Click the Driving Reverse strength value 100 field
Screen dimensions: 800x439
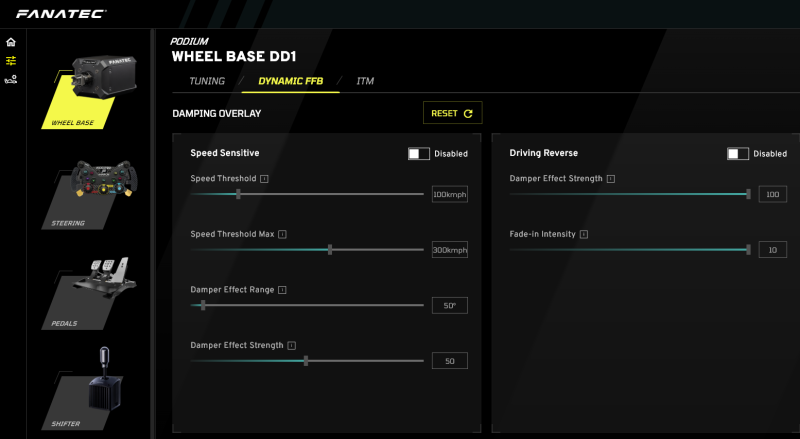click(772, 194)
